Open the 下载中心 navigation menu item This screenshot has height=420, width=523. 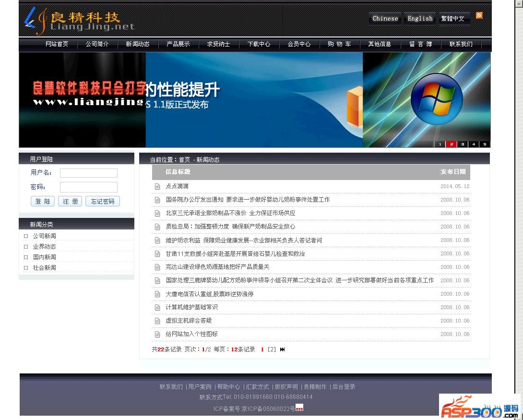tap(259, 44)
